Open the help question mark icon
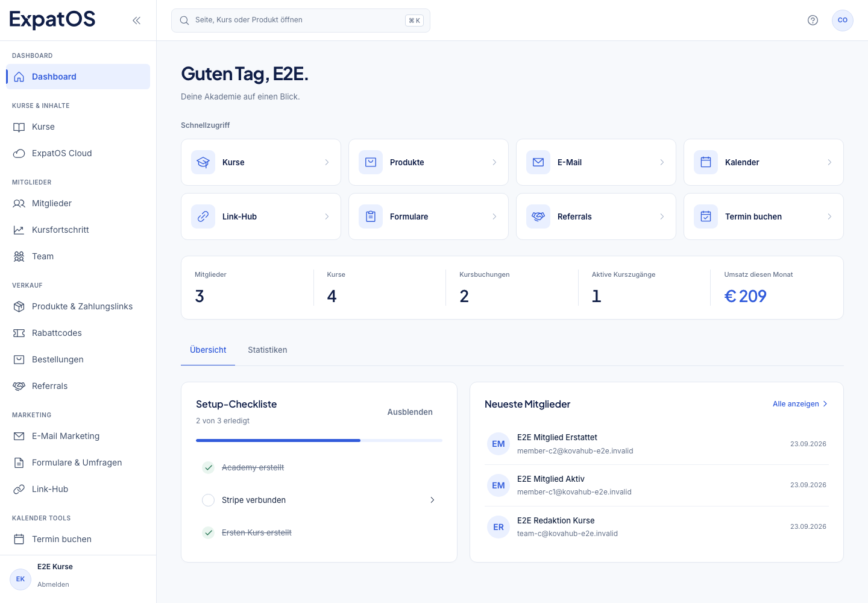Image resolution: width=868 pixels, height=603 pixels. click(813, 21)
